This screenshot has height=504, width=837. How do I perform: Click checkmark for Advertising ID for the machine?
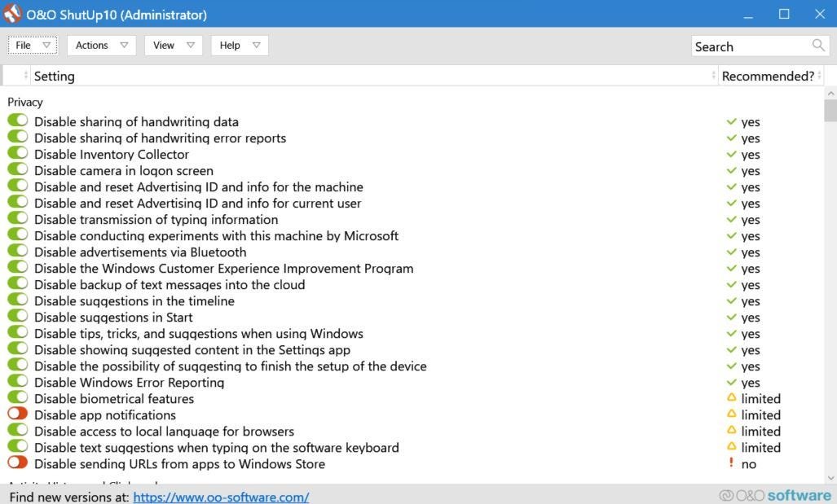[731, 186]
